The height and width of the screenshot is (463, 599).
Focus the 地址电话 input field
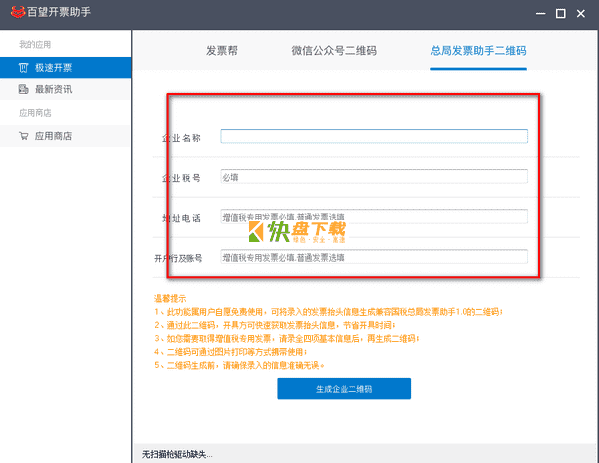pos(374,217)
